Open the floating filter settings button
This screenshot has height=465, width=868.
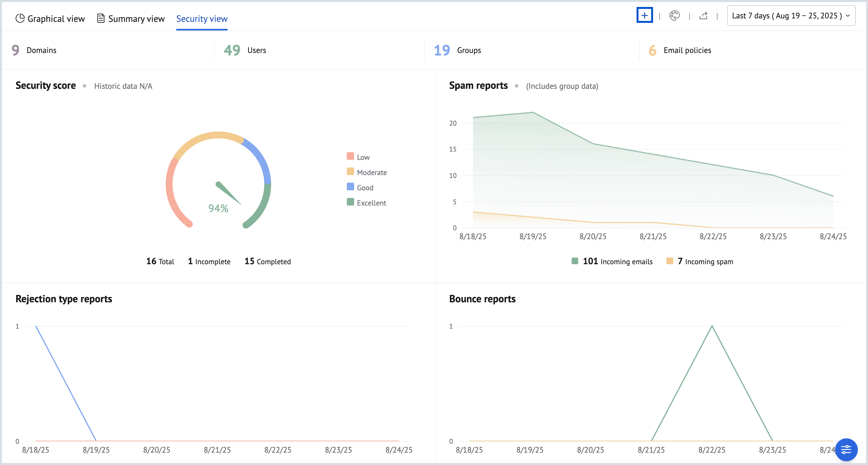coord(846,449)
